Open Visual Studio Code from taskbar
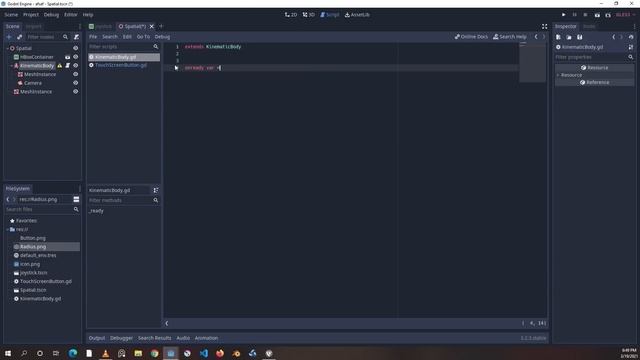The image size is (640, 360). (204, 353)
